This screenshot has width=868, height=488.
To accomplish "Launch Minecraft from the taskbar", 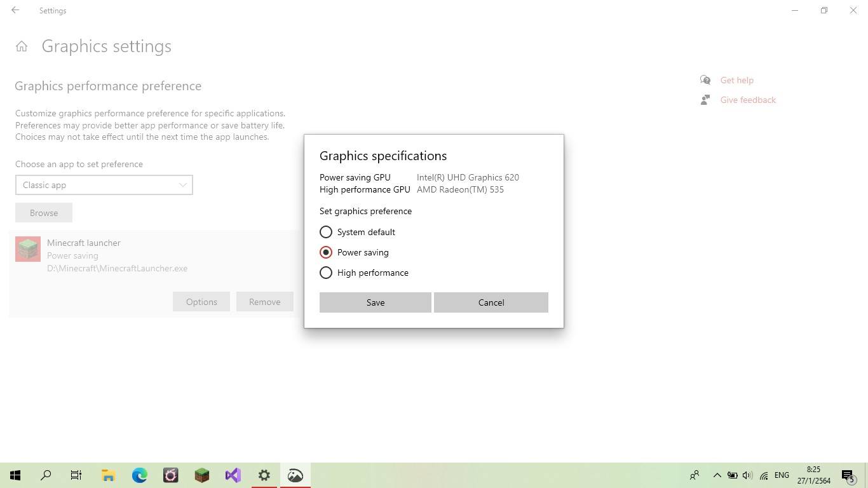I will coord(201,475).
